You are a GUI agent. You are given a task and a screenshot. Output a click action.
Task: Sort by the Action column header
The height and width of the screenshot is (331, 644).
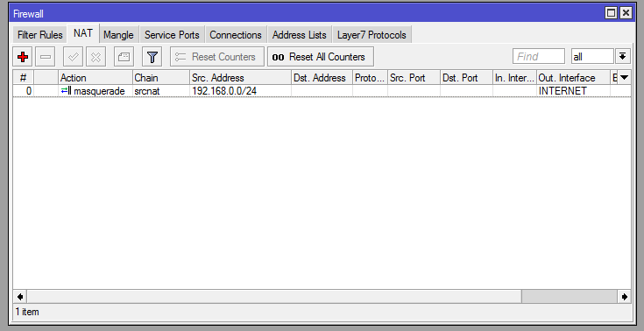click(96, 78)
